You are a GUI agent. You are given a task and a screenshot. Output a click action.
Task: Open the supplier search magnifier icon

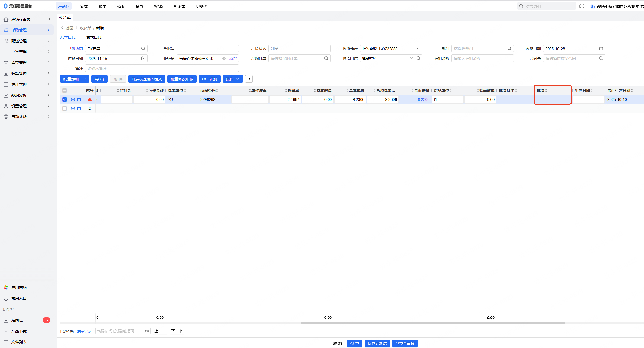(143, 49)
